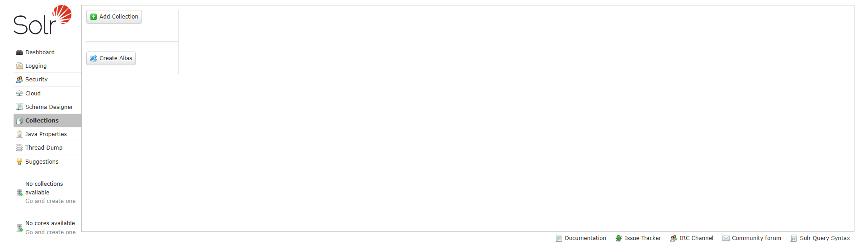This screenshot has height=250, width=868.
Task: Click the Java Properties jar icon
Action: [19, 134]
